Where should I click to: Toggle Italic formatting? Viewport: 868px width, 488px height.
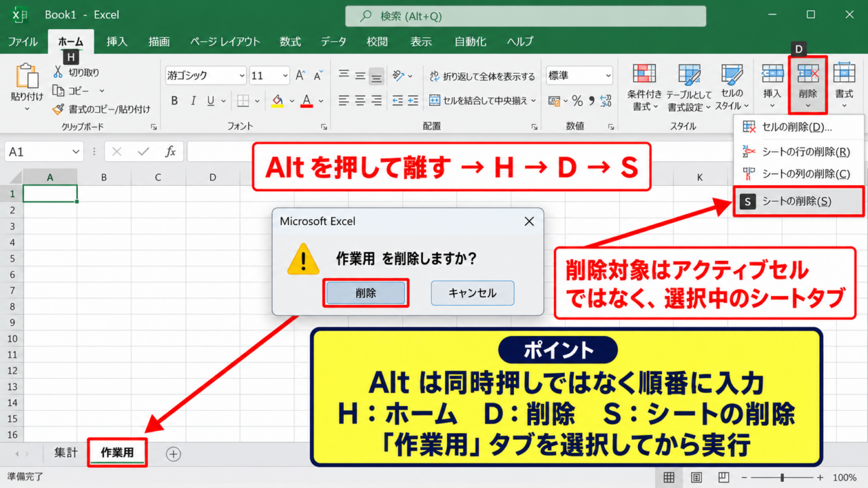[x=193, y=101]
